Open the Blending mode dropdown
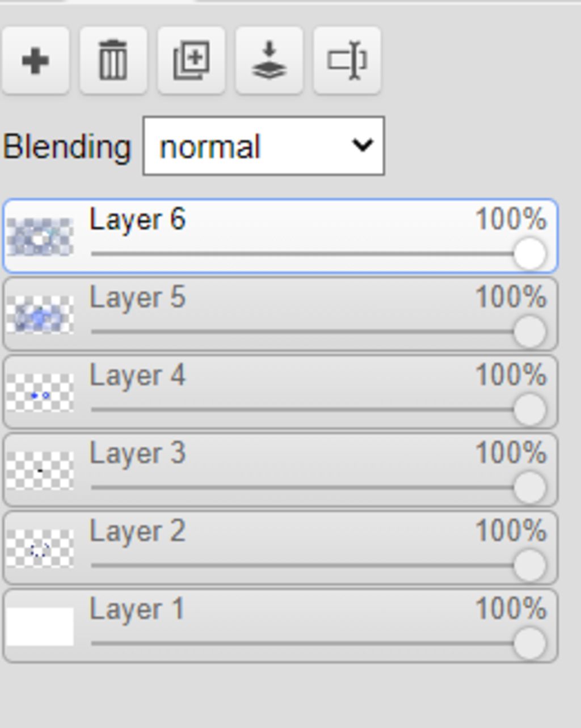This screenshot has height=728, width=581. (x=264, y=146)
